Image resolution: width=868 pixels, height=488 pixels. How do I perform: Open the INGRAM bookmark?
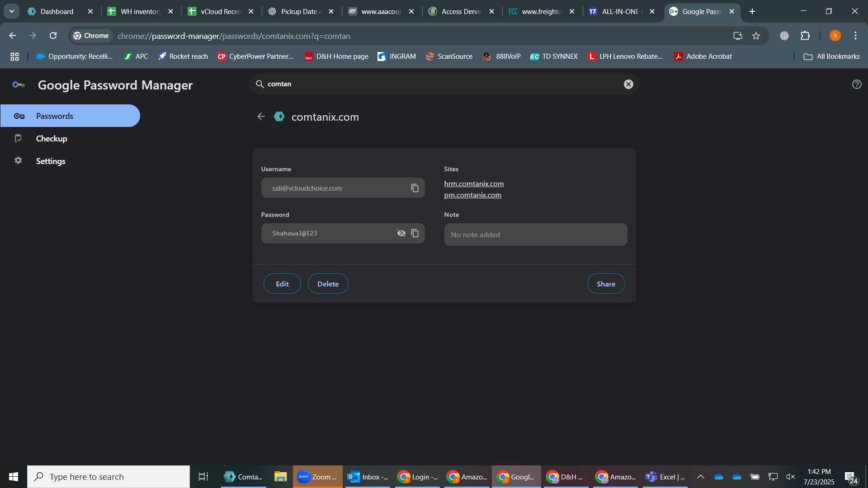[396, 56]
